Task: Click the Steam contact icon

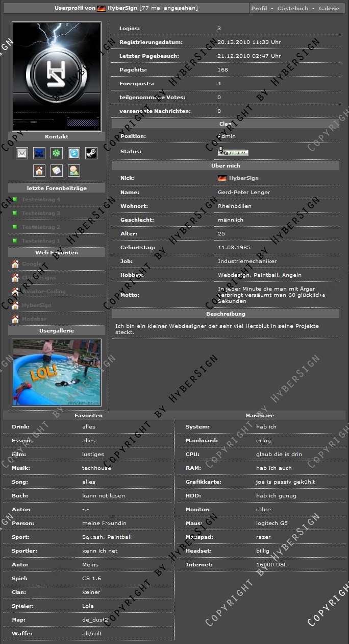Action: 91,153
